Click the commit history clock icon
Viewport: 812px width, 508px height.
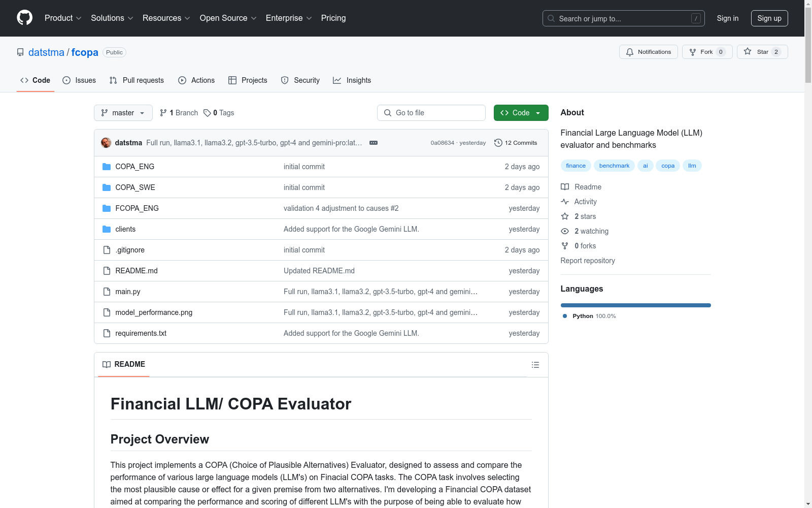tap(498, 143)
